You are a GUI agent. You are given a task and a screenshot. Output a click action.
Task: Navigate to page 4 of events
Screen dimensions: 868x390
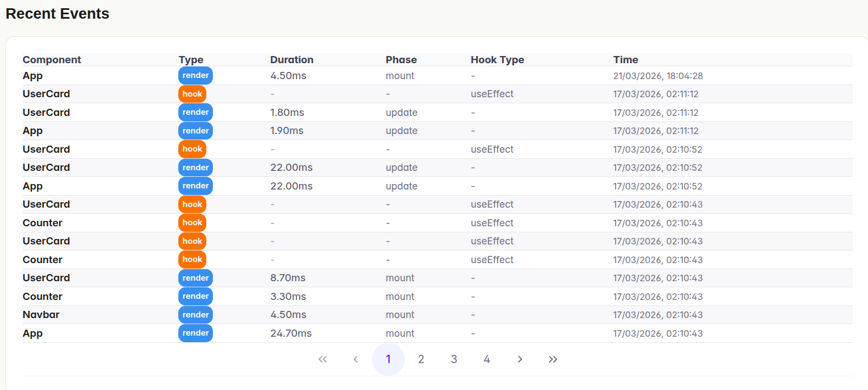click(487, 359)
